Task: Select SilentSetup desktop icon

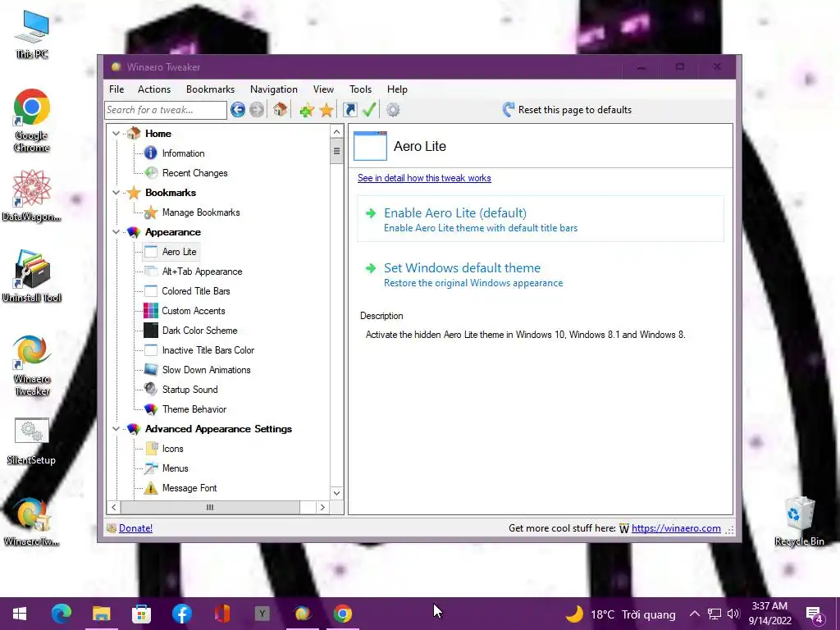Action: pos(32,441)
